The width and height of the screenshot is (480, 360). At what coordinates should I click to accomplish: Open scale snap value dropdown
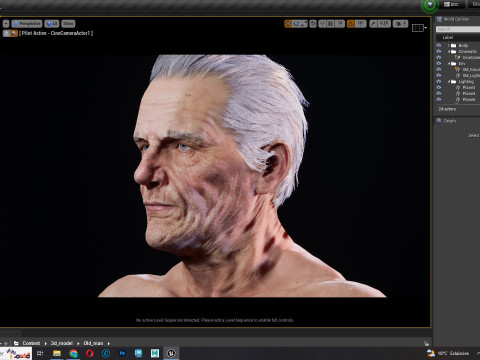(384, 24)
